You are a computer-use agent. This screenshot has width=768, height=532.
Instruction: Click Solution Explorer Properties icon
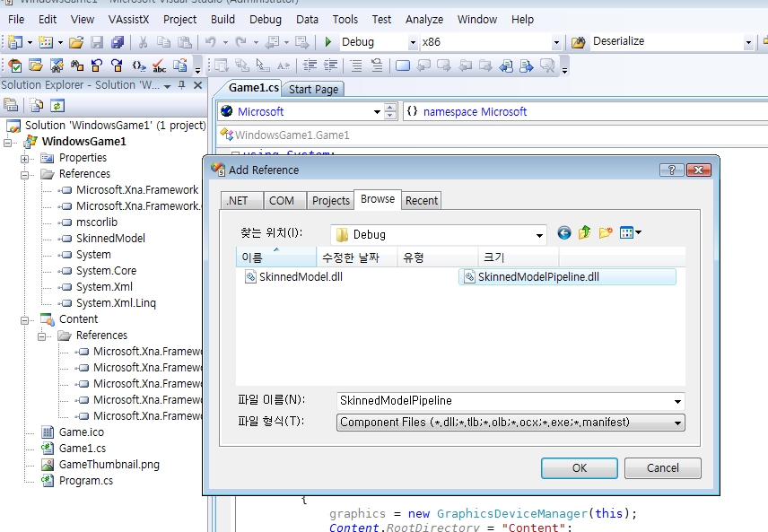click(x=10, y=105)
